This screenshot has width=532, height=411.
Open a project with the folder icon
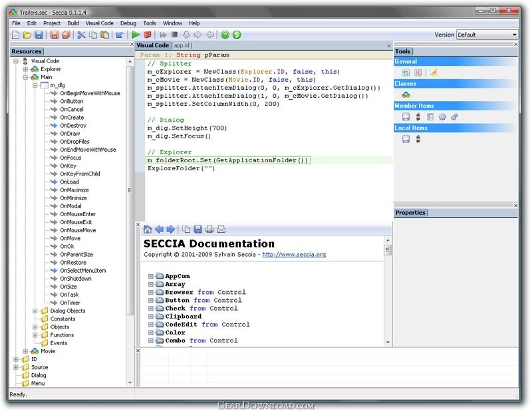coord(27,35)
